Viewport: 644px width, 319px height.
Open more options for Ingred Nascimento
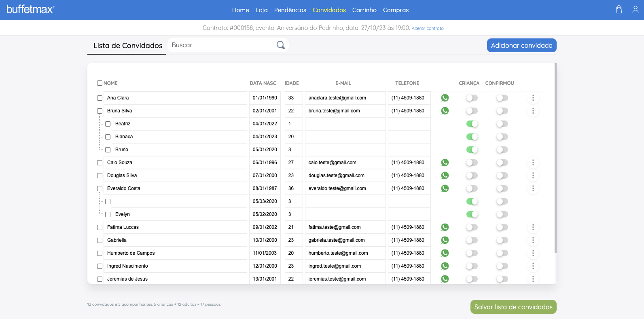point(533,266)
